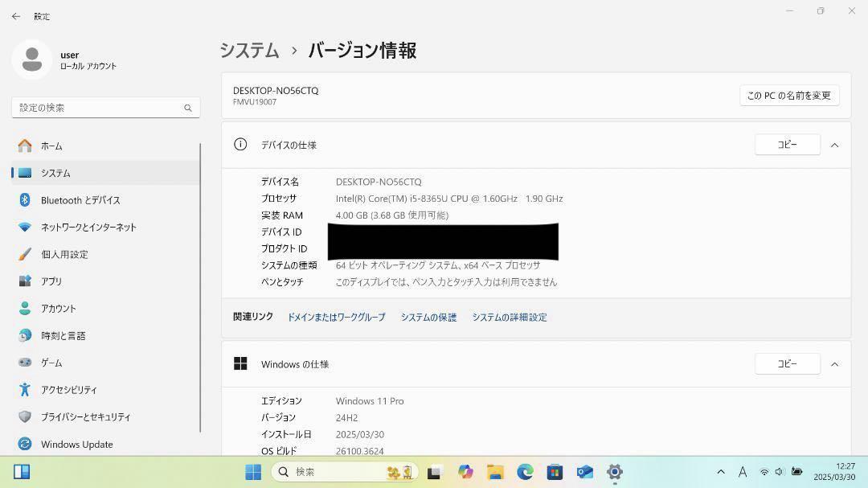
Task: Open Task View on the taskbar
Action: (x=434, y=473)
